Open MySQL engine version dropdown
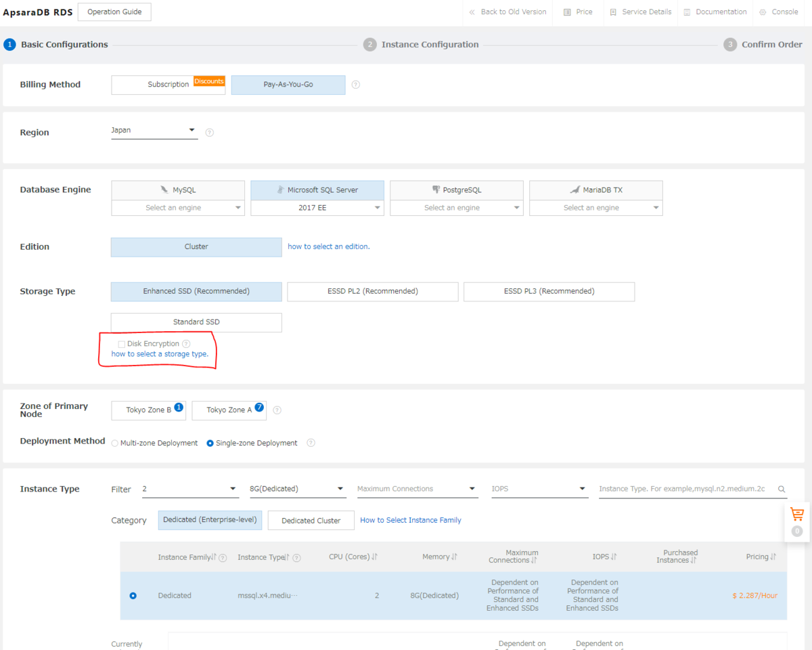 tap(178, 208)
